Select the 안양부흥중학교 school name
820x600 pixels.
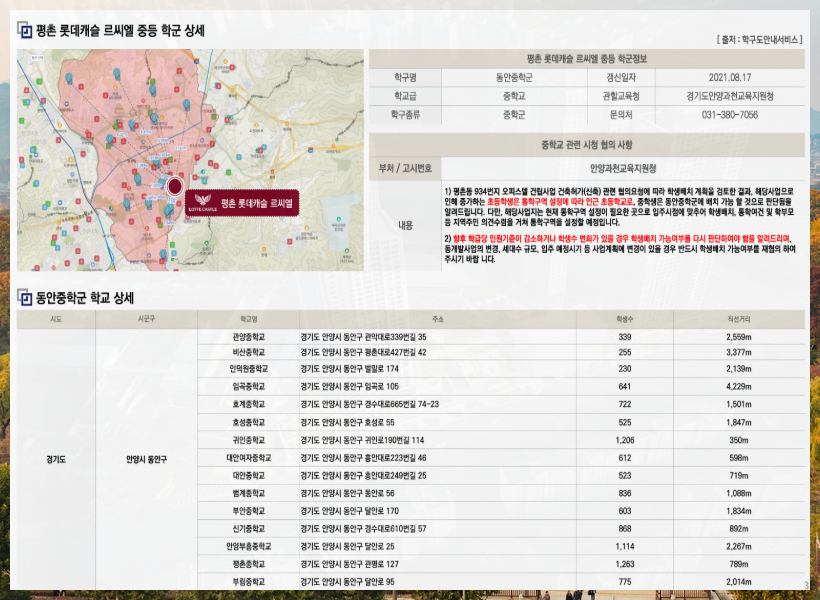click(x=248, y=547)
